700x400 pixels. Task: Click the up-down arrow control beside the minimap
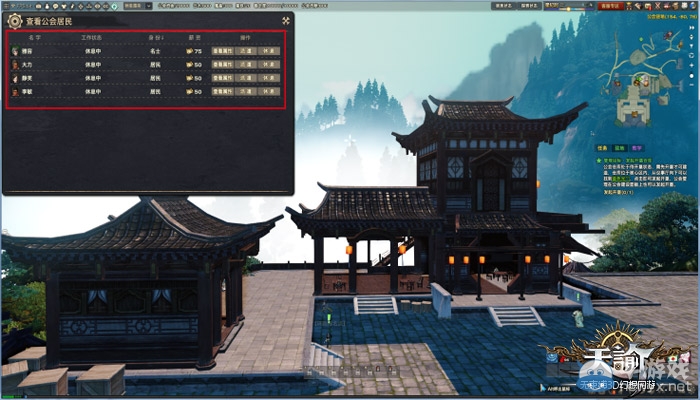click(692, 38)
